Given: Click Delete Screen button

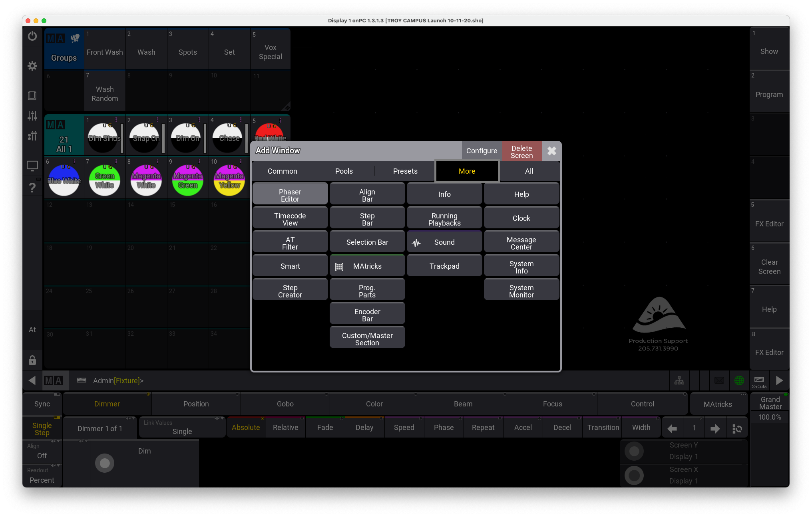Looking at the screenshot, I should pos(521,152).
